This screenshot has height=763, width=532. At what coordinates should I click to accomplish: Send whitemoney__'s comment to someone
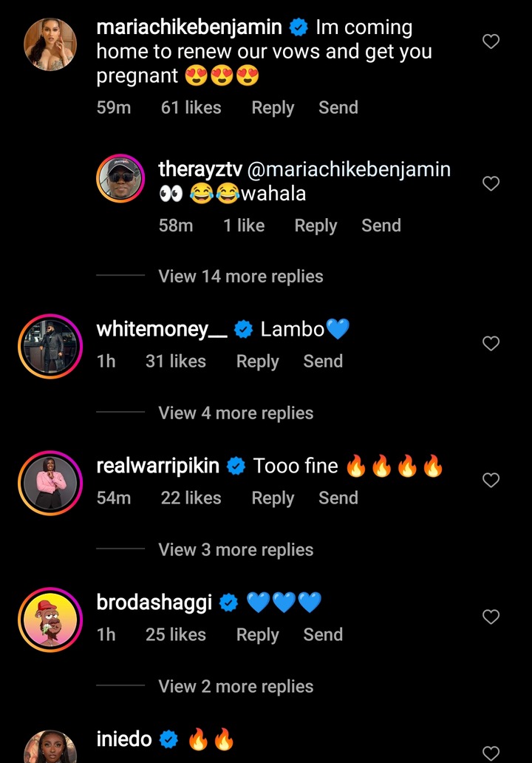323,362
